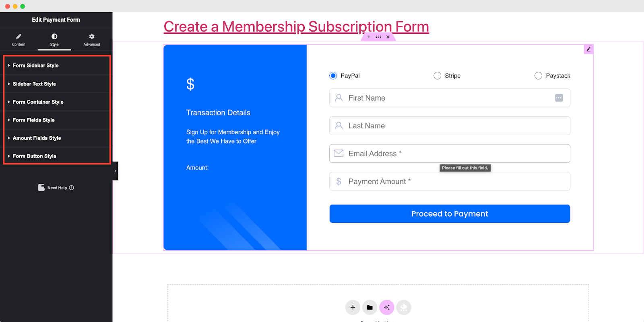This screenshot has width=644, height=322.
Task: Click the plus icon in the section toolbar
Action: (368, 37)
